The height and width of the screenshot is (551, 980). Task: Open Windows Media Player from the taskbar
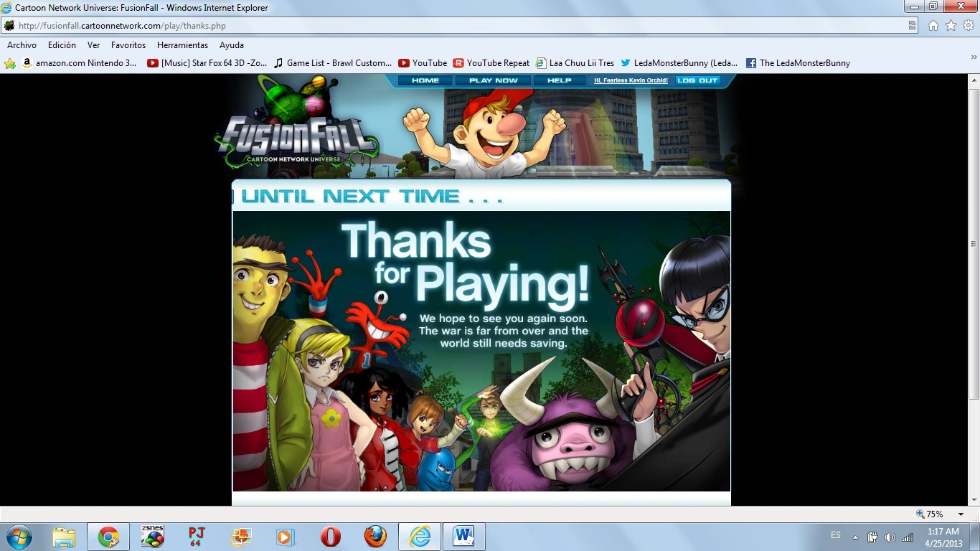click(x=286, y=537)
